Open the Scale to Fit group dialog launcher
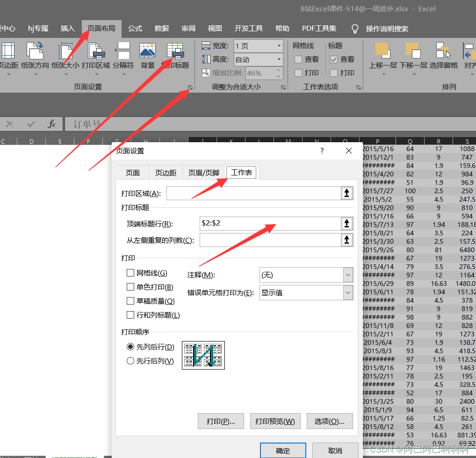Screen dimensions: 476x458 (283, 87)
